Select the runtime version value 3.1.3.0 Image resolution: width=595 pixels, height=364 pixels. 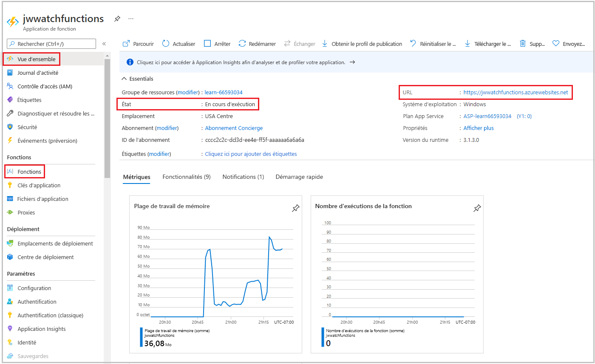tap(471, 140)
